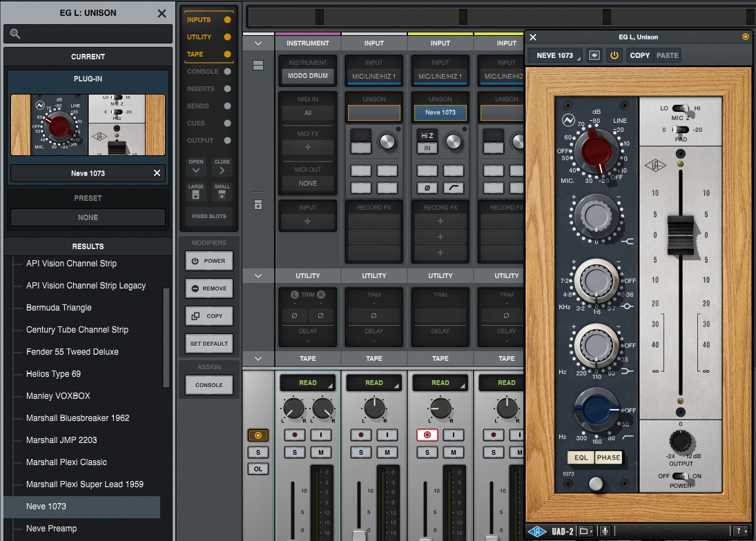Click the Neve 1073 plug-in thumbnail under CURRENT
The image size is (756, 541).
point(88,125)
